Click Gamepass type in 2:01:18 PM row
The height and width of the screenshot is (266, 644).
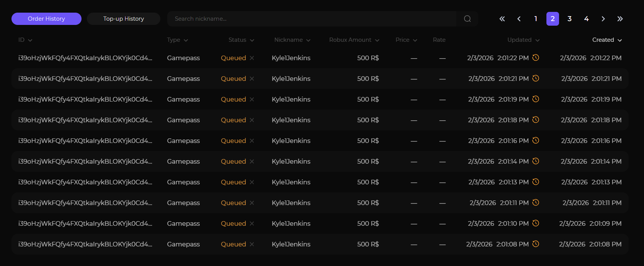click(183, 120)
